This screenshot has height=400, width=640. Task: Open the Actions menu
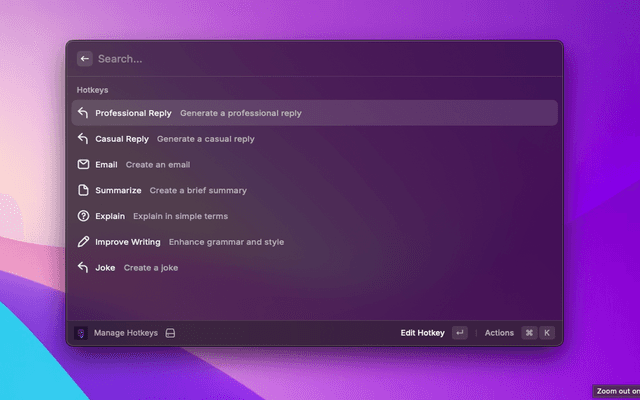[x=499, y=333]
